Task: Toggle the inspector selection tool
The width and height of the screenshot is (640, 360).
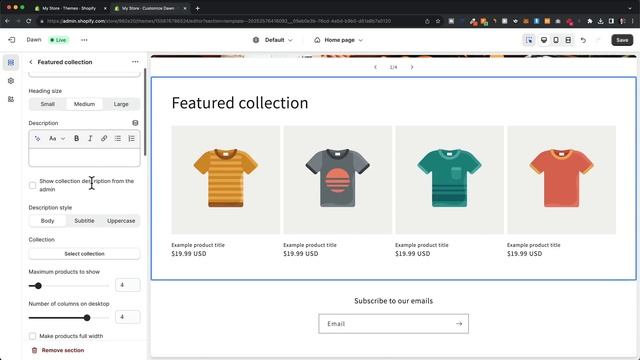Action: [x=529, y=40]
